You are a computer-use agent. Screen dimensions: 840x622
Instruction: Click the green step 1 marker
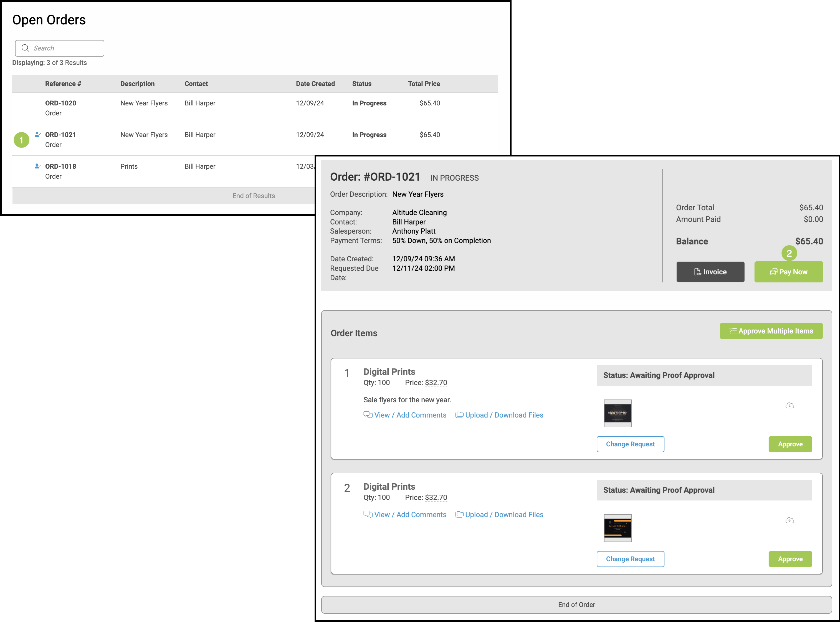point(21,140)
